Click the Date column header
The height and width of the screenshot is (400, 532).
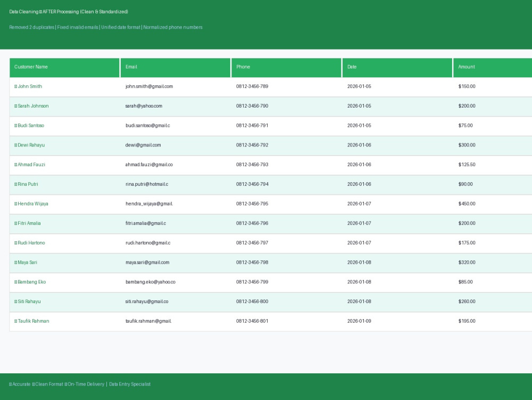397,68
